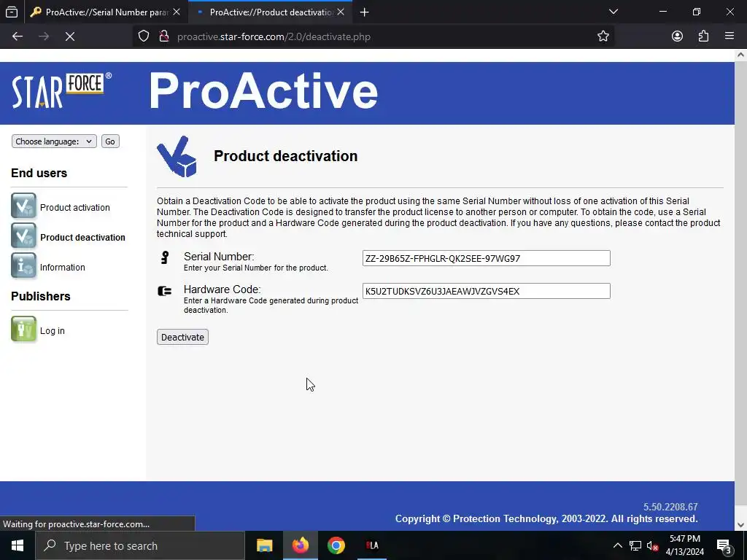Open the Firefox application menu
The width and height of the screenshot is (747, 560).
(x=729, y=36)
